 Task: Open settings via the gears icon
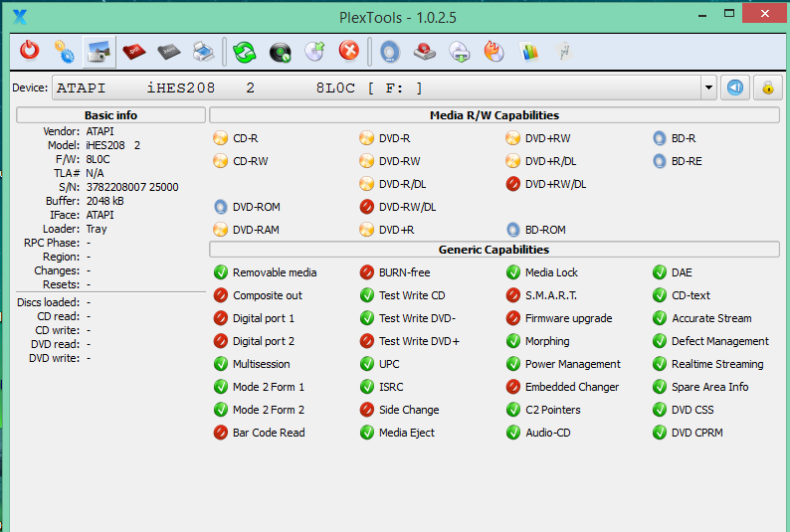pyautogui.click(x=64, y=52)
